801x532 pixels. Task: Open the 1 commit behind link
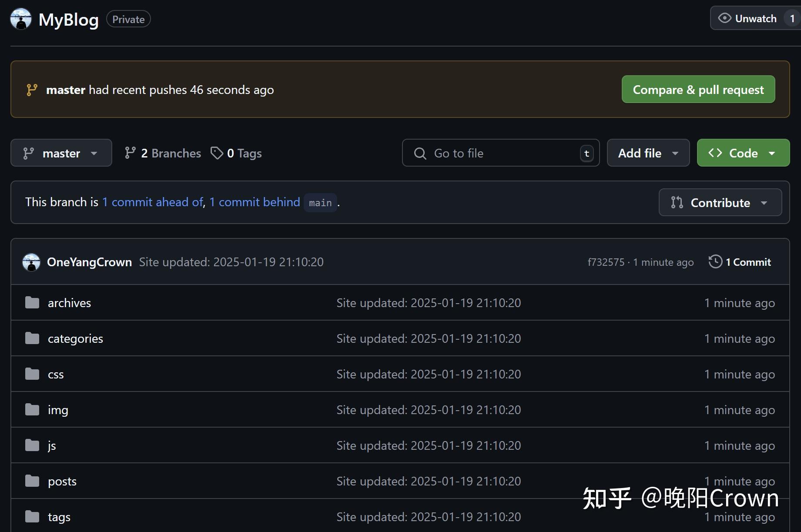(x=255, y=202)
